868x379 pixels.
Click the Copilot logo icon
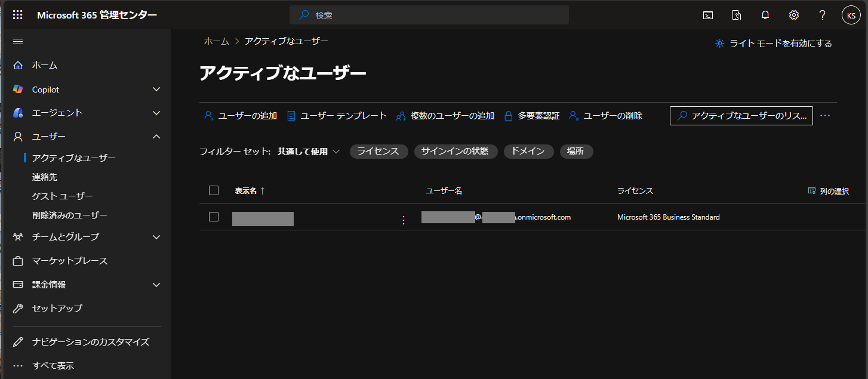18,90
